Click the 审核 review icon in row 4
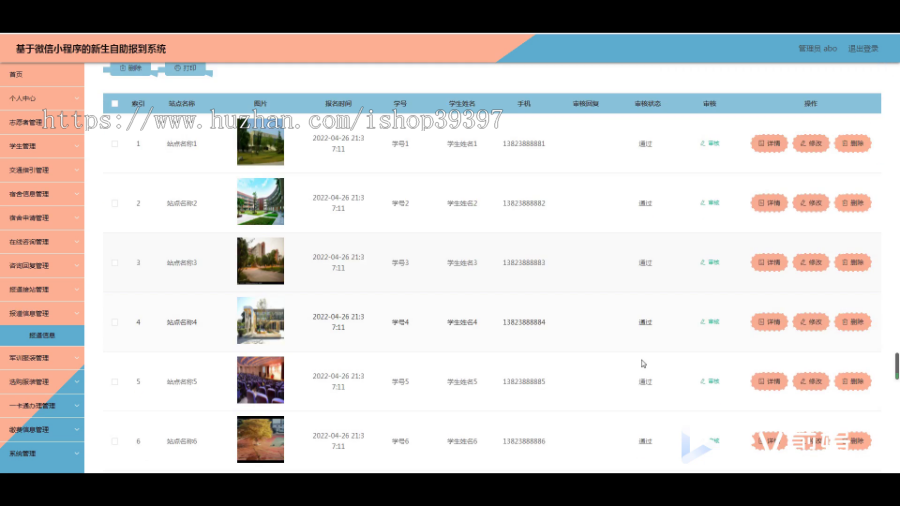Image resolution: width=900 pixels, height=506 pixels. [709, 322]
